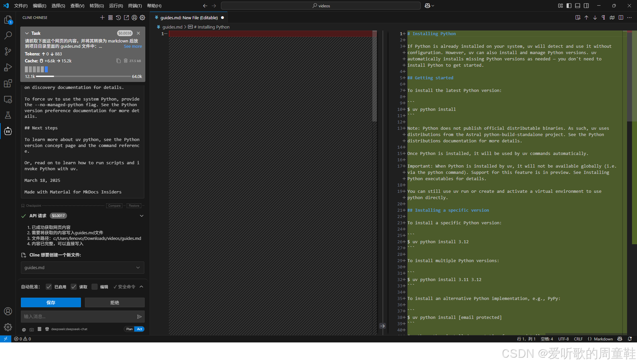The width and height of the screenshot is (637, 364).
Task: Open the Testing flask view
Action: 8,115
